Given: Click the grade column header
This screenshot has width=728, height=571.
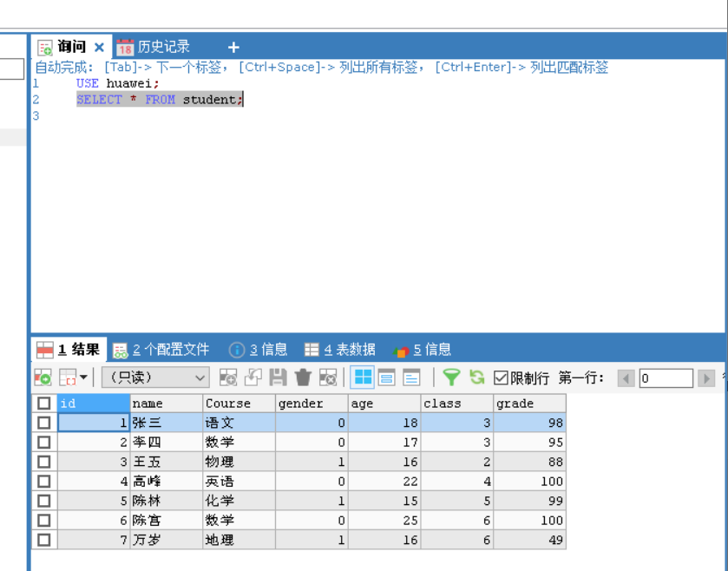Looking at the screenshot, I should [x=530, y=404].
